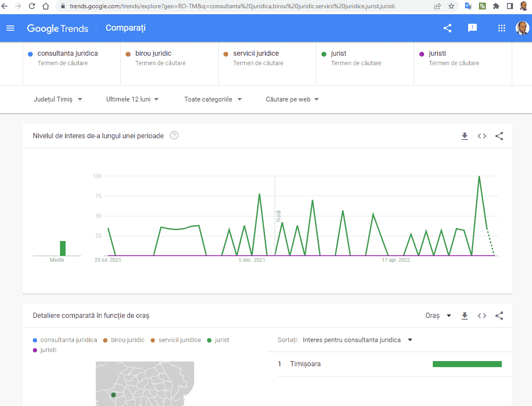Open help for Nivelul de interes
Screen dimensions: 532x406
pos(174,136)
